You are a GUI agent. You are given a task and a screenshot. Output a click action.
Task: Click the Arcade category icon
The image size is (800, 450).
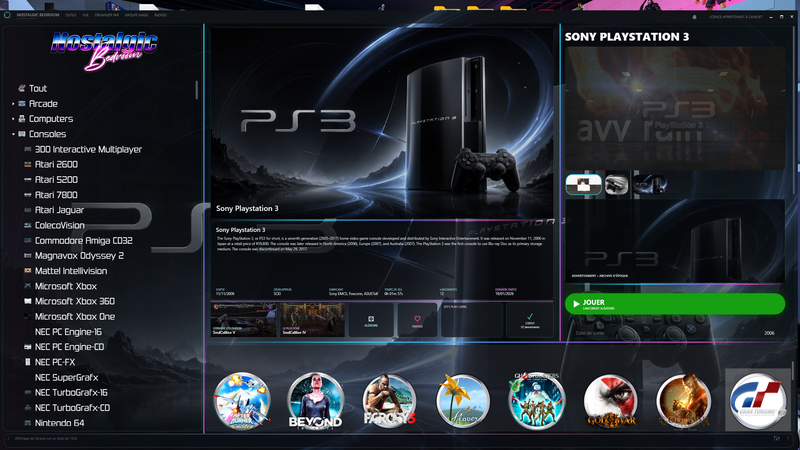(21, 104)
